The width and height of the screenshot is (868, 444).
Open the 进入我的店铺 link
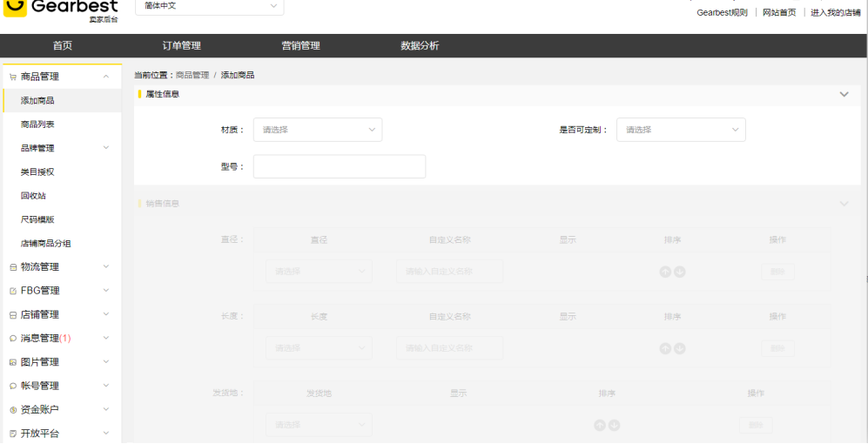tap(835, 13)
